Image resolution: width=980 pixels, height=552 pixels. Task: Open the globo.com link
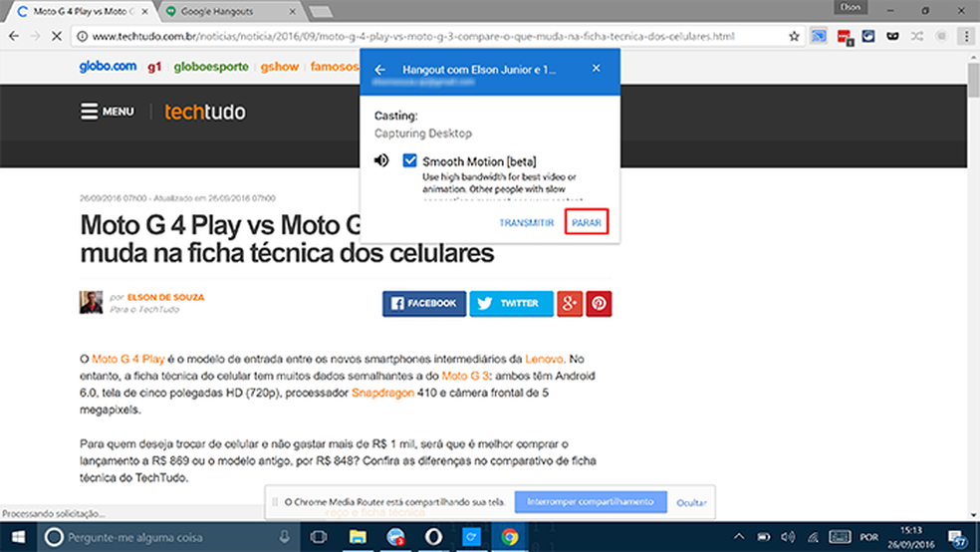(x=108, y=67)
